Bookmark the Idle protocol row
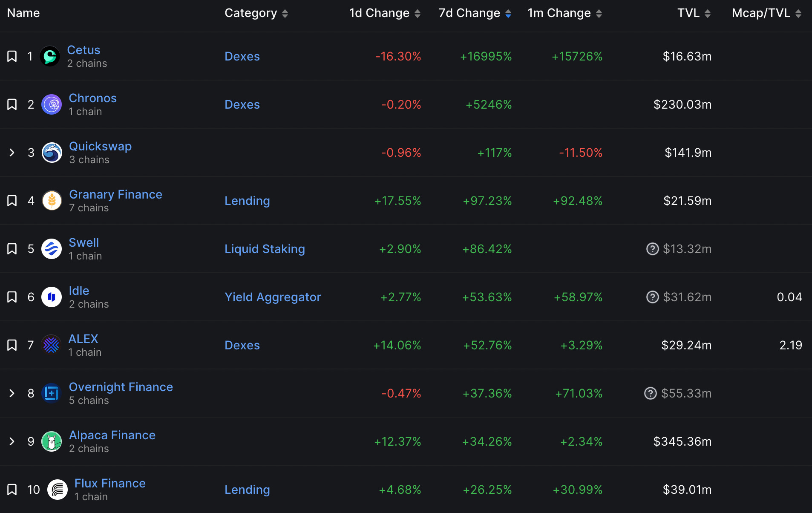The height and width of the screenshot is (513, 812). pos(12,297)
